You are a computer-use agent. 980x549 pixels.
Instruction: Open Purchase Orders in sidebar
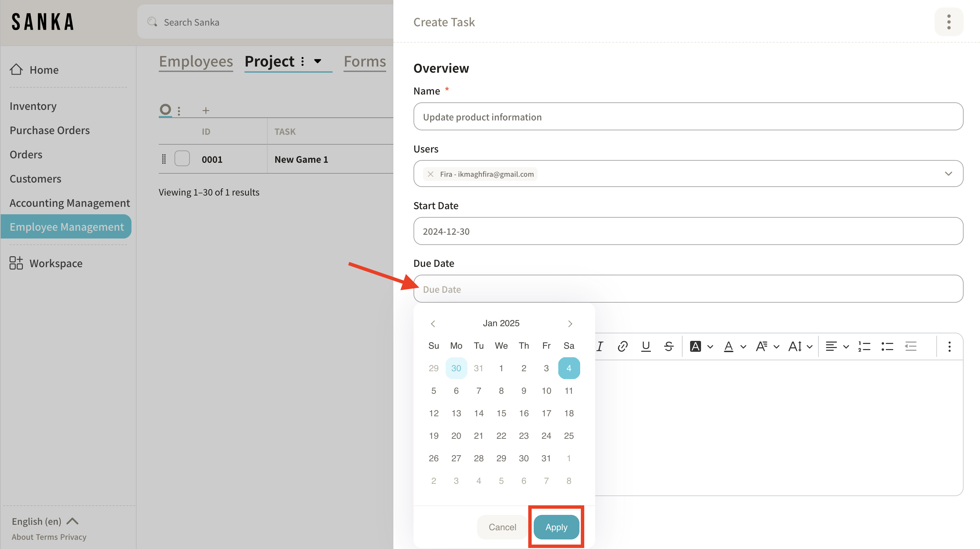pos(50,130)
